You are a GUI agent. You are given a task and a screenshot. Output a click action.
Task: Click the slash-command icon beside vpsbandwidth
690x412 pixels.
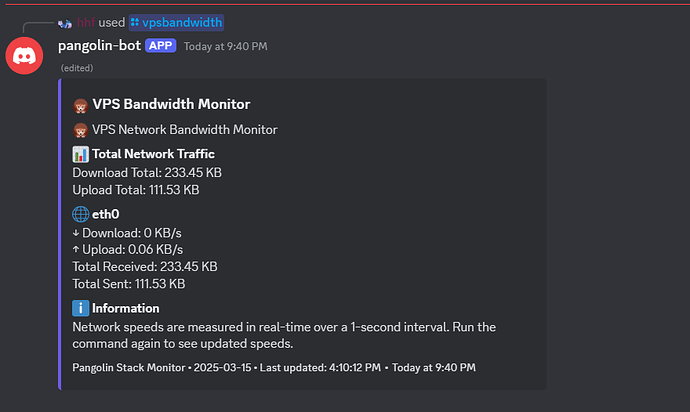tap(135, 22)
